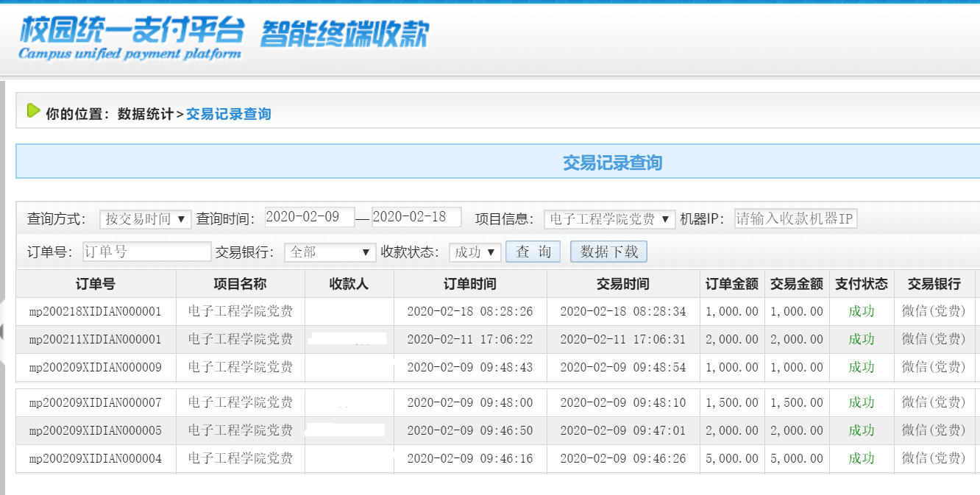Click the start date field 2020-02-09
The image size is (980, 495).
(x=310, y=217)
